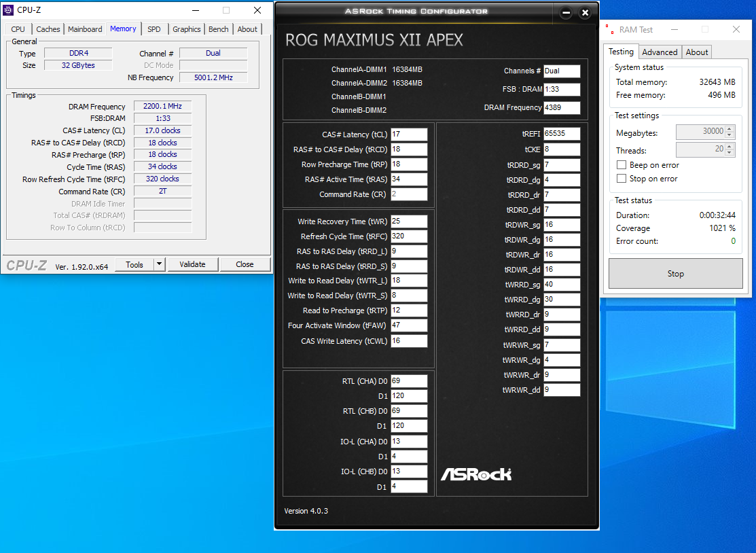Click the Channels # field showing Dual

point(562,71)
